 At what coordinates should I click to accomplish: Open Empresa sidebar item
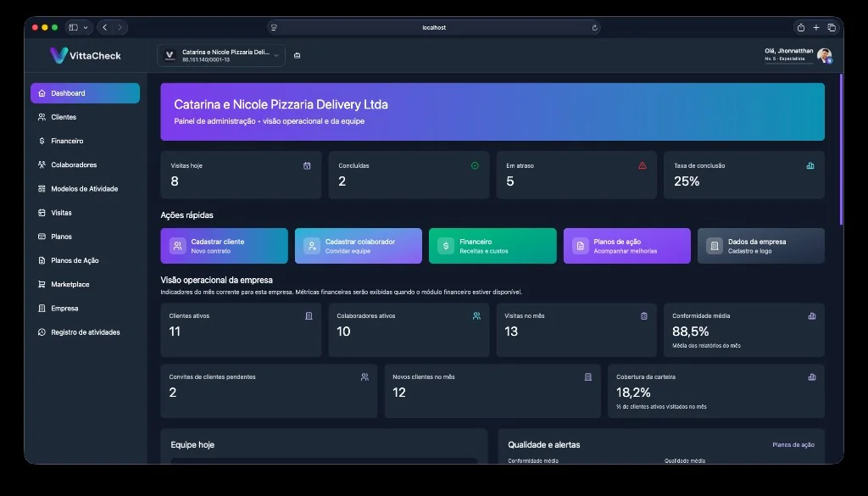coord(85,309)
